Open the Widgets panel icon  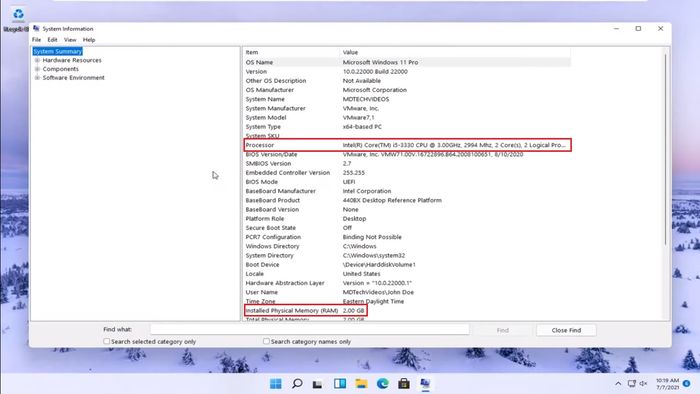pos(340,384)
